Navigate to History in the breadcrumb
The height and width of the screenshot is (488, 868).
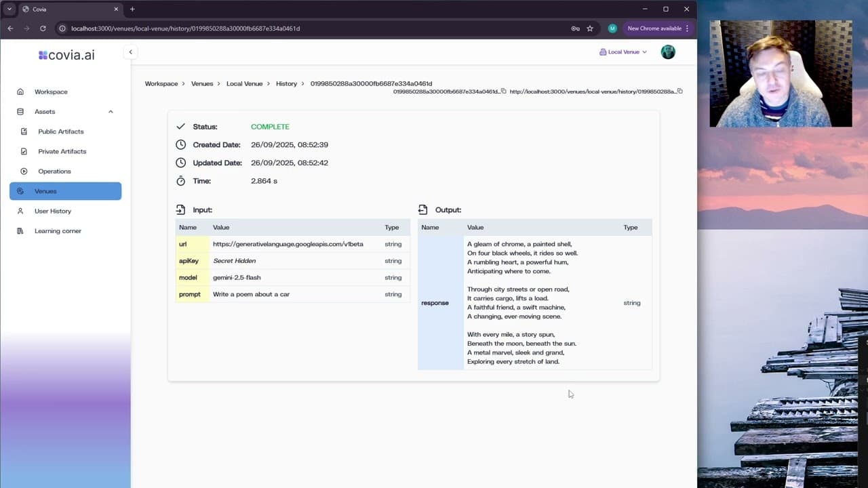coord(286,84)
